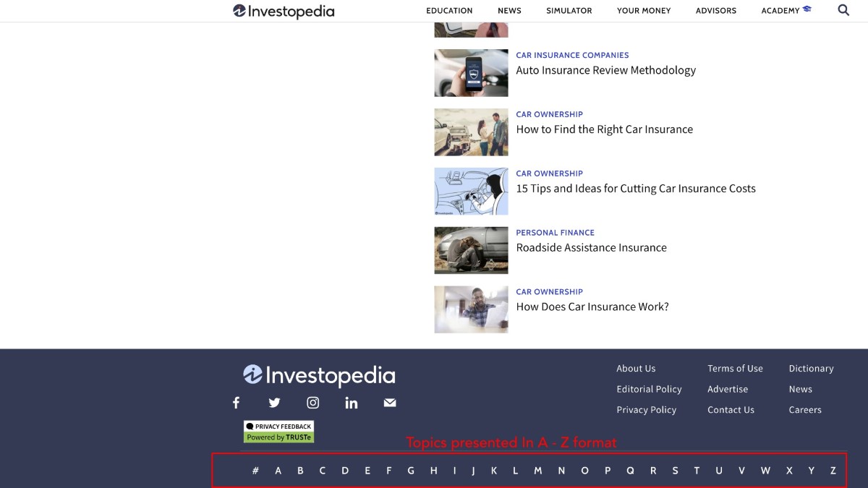Open 15 Tips for Cutting Car Insurance Costs

click(636, 189)
